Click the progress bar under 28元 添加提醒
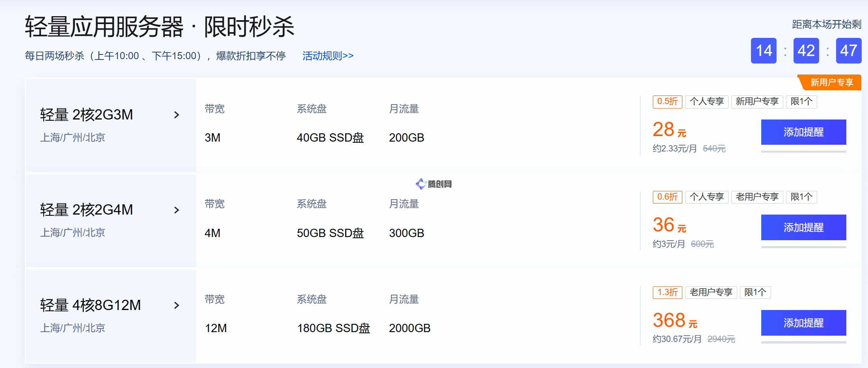 (803, 151)
